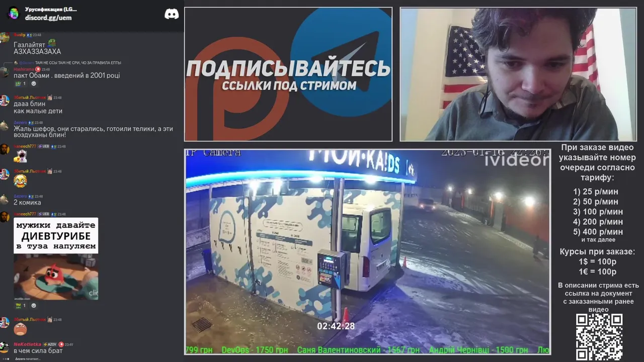Click the QR code in the info panel

click(x=599, y=337)
